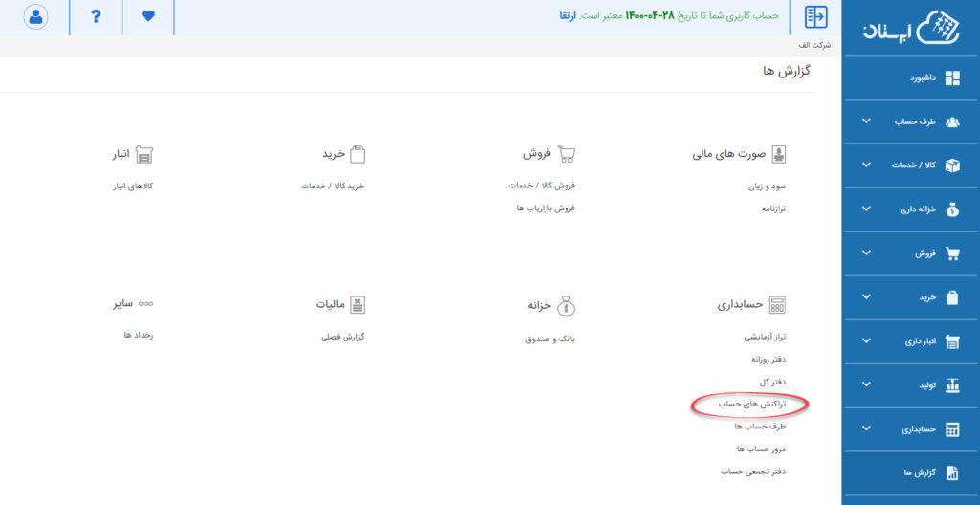Open the user profile icon
The image size is (980, 505).
[35, 17]
